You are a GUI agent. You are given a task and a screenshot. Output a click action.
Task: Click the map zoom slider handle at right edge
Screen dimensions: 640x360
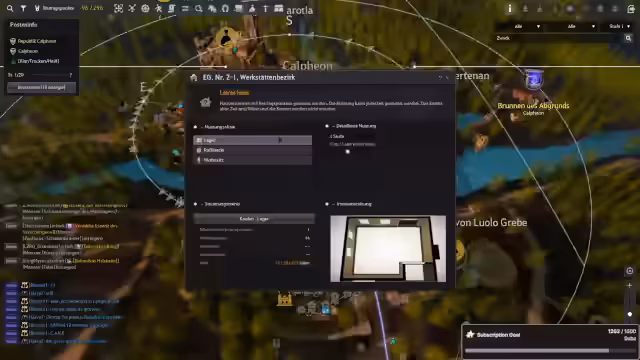tap(630, 314)
